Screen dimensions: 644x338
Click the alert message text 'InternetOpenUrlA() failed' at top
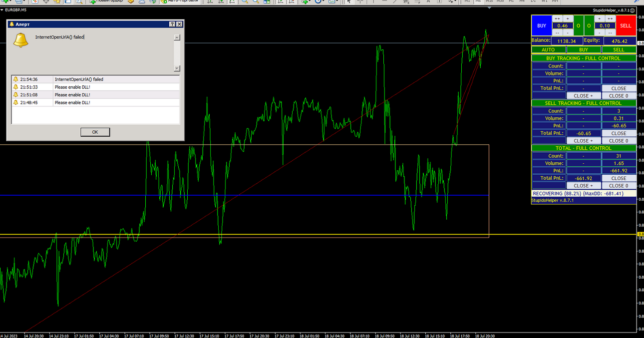click(59, 37)
